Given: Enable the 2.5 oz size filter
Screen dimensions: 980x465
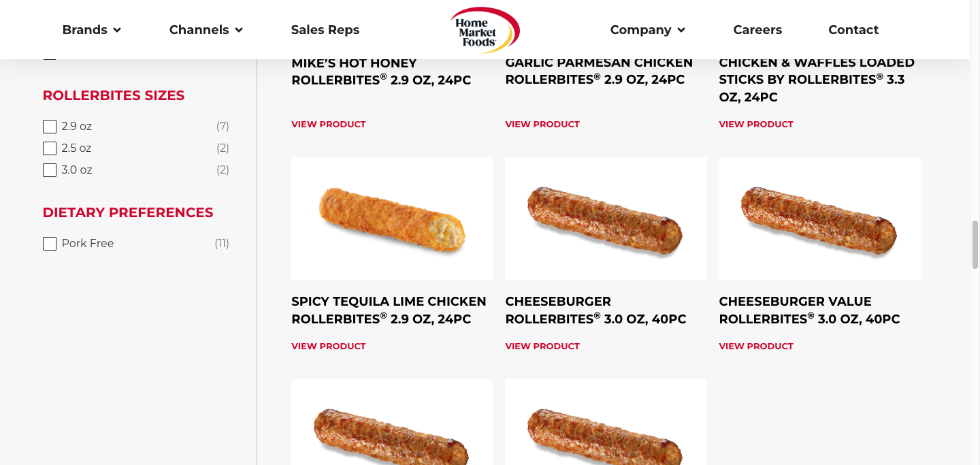Looking at the screenshot, I should [50, 148].
